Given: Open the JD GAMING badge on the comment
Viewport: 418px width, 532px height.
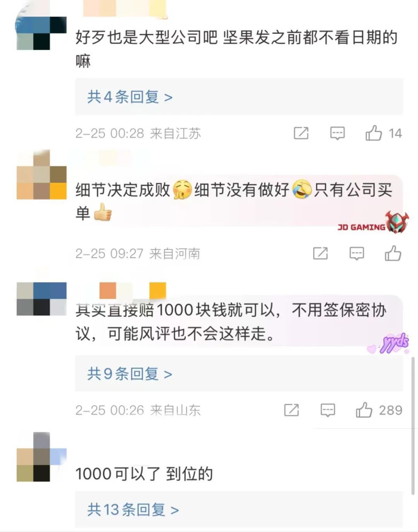Looking at the screenshot, I should pos(373,224).
